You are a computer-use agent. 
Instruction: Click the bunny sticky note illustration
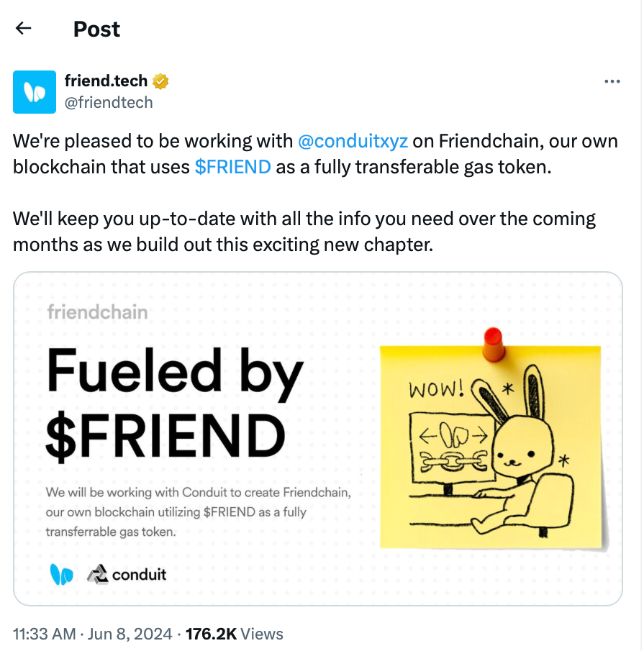[491, 447]
